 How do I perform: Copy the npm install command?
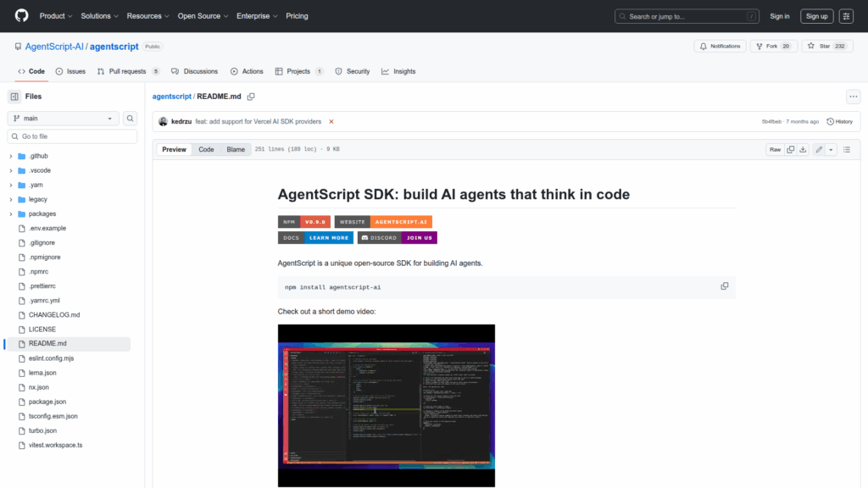[724, 286]
